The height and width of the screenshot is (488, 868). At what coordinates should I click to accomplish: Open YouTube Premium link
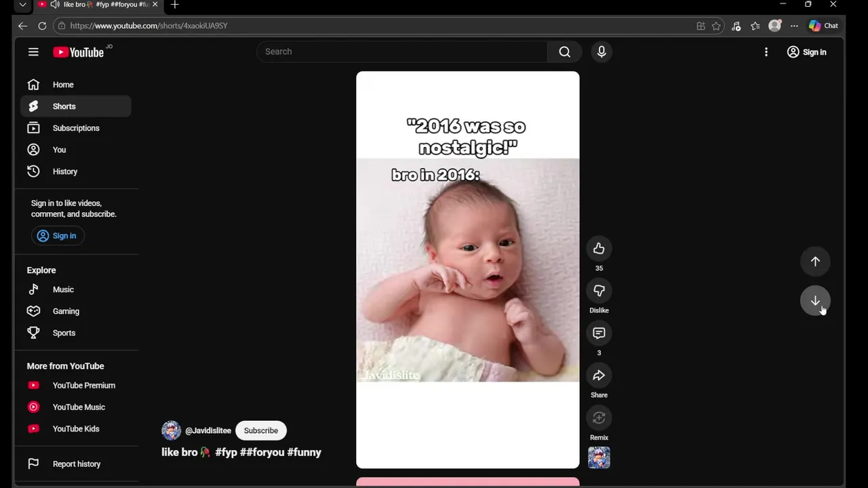75,386
